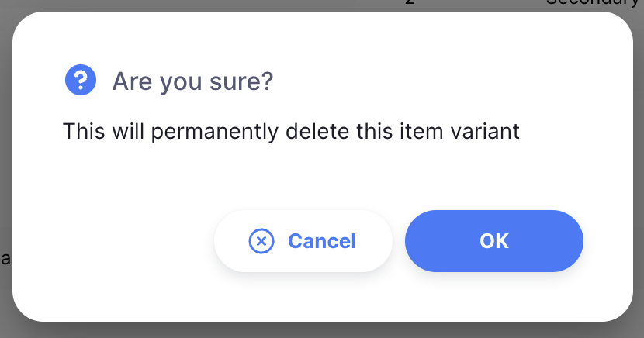644x338 pixels.
Task: Click the dimmed backdrop below the dialog
Action: pyautogui.click(x=322, y=330)
